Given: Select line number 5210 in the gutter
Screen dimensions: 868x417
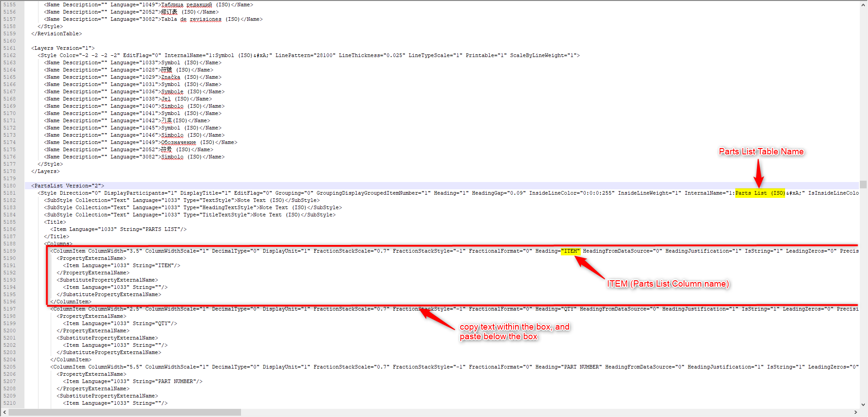Looking at the screenshot, I should click(10, 403).
